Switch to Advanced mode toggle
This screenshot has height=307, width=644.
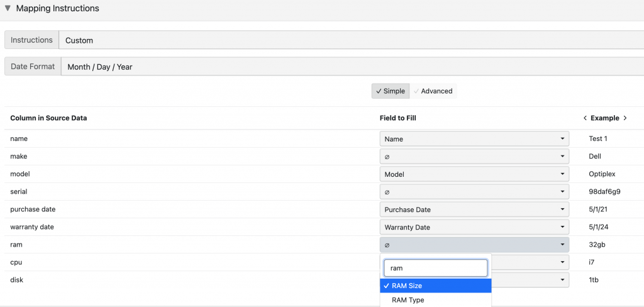coord(433,91)
